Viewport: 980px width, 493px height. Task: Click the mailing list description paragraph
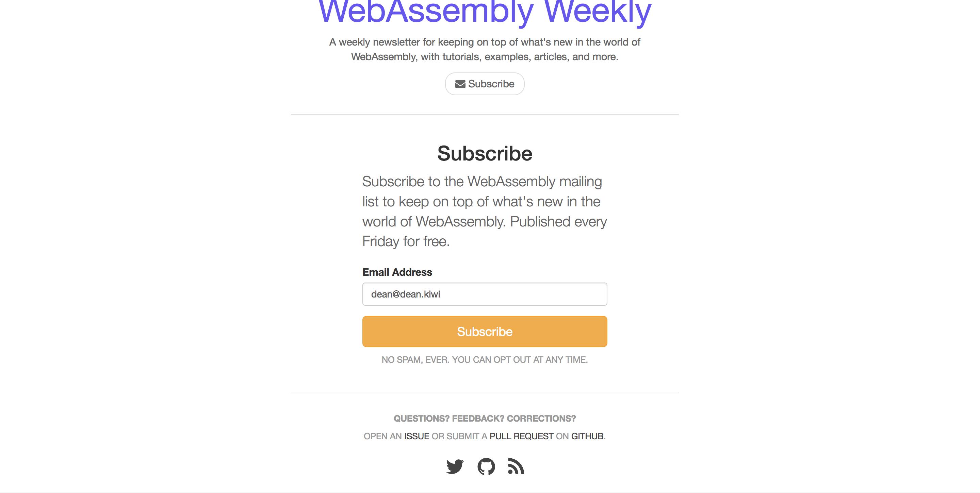[485, 211]
